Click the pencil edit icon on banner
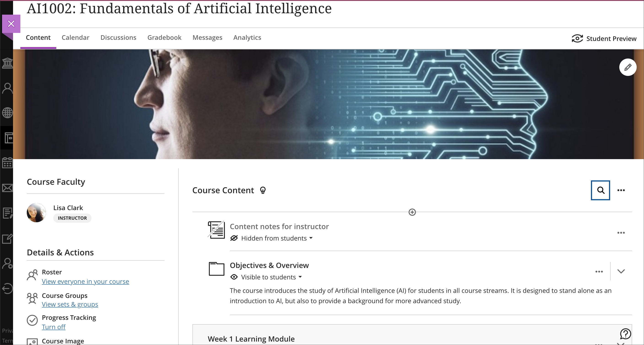Screen dimensions: 644x345 pyautogui.click(x=627, y=67)
